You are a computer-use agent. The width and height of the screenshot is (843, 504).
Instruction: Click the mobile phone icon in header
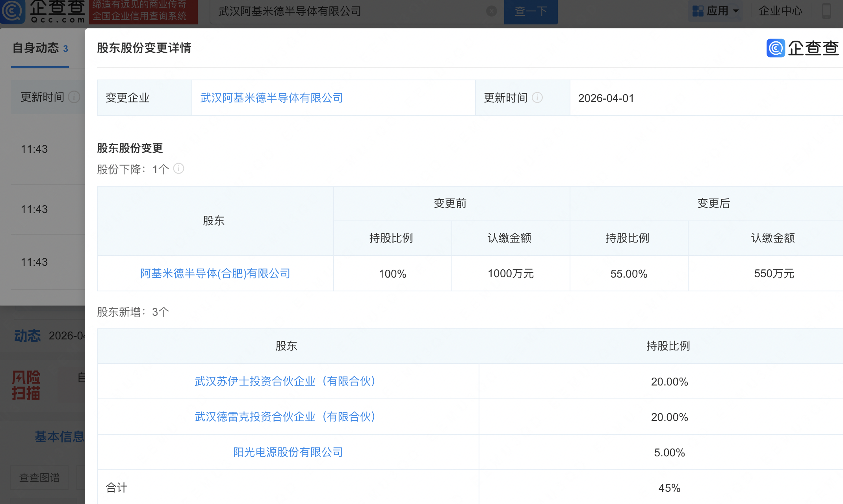[x=826, y=11]
